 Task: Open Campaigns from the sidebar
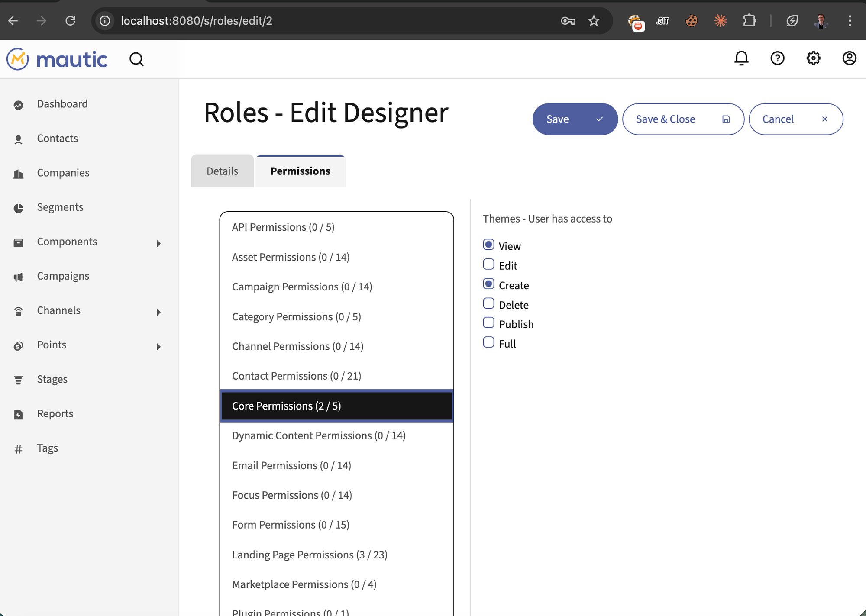(x=63, y=276)
